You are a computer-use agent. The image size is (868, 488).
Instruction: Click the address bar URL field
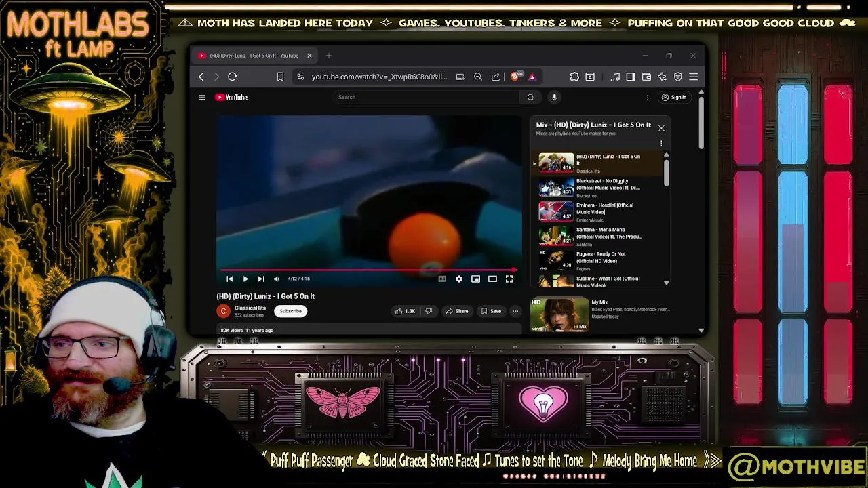pyautogui.click(x=379, y=77)
